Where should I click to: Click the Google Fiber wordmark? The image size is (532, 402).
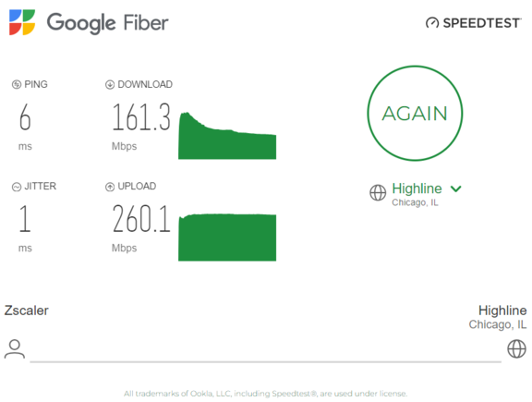coord(107,23)
